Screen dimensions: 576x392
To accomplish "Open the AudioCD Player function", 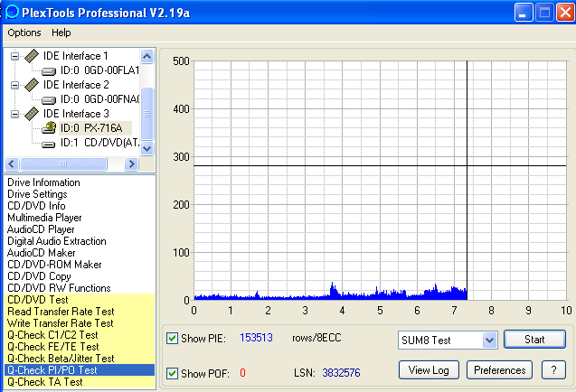I will [x=41, y=229].
